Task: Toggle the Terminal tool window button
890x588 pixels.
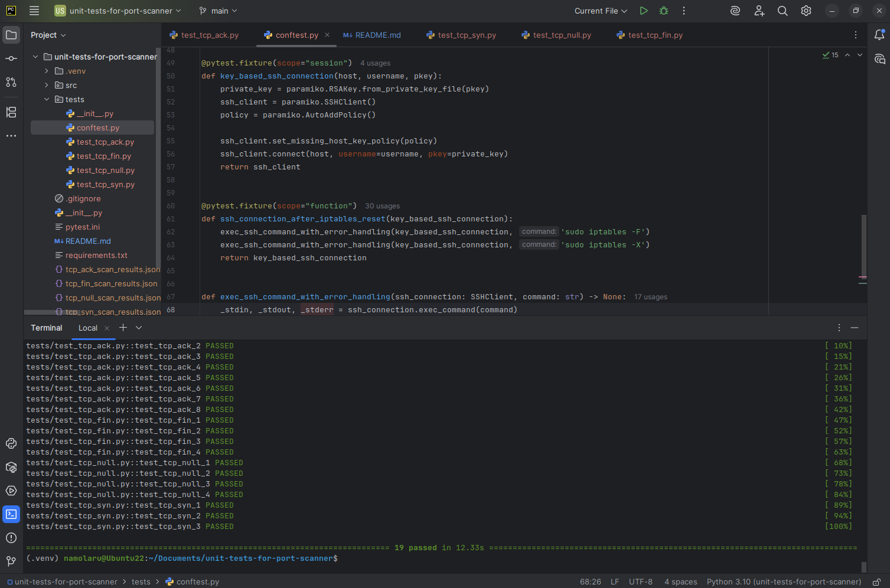Action: pyautogui.click(x=11, y=514)
